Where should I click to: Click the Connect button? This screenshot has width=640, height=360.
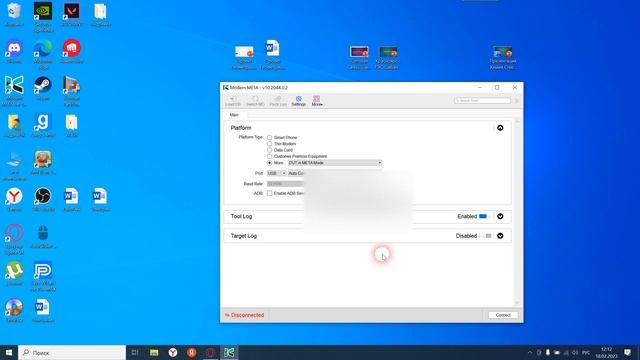coord(503,315)
